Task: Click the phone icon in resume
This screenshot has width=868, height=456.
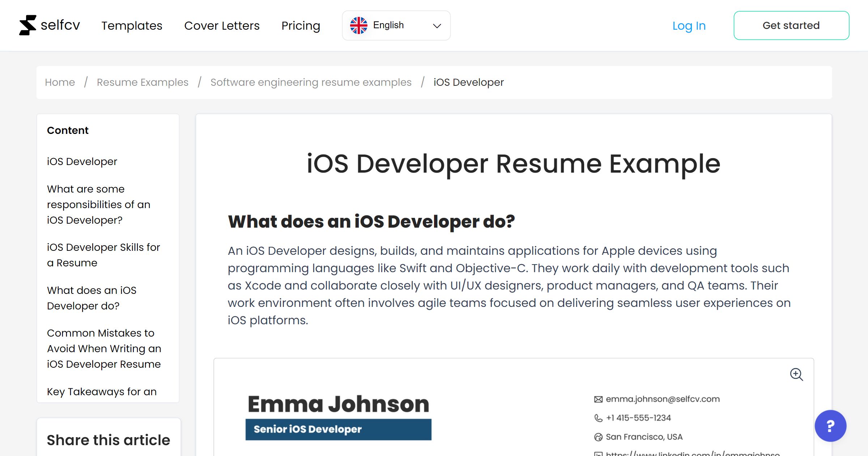Action: (598, 418)
